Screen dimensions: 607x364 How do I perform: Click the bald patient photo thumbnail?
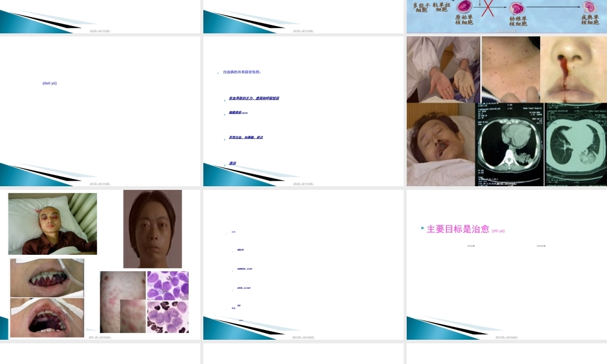click(52, 223)
